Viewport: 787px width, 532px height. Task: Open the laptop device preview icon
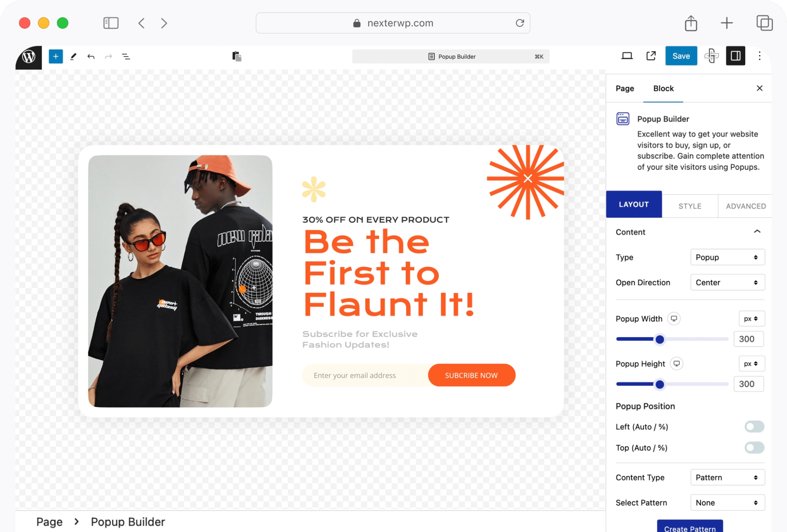tap(627, 56)
